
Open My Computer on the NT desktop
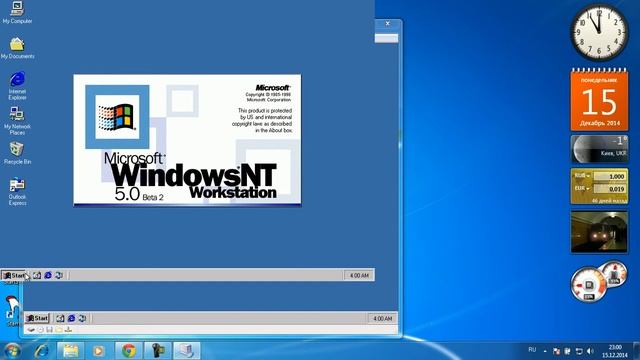pyautogui.click(x=17, y=12)
